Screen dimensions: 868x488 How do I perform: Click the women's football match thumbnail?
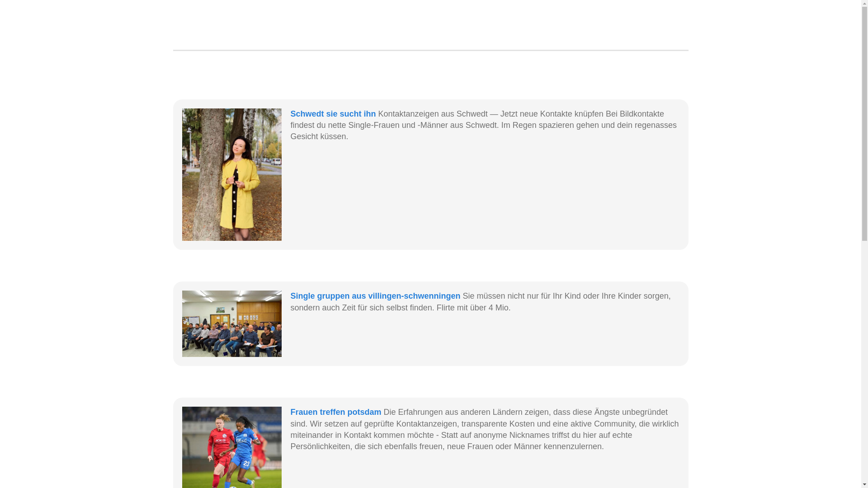(x=231, y=447)
